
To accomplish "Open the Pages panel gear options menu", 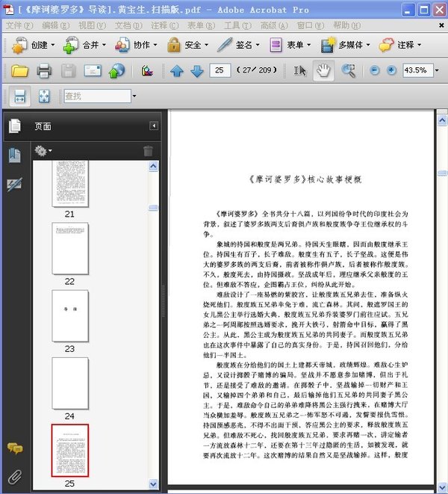I will point(43,151).
